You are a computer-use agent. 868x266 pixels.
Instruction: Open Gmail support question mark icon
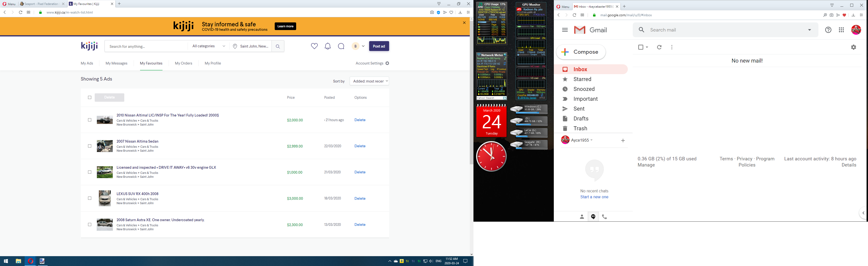point(828,30)
